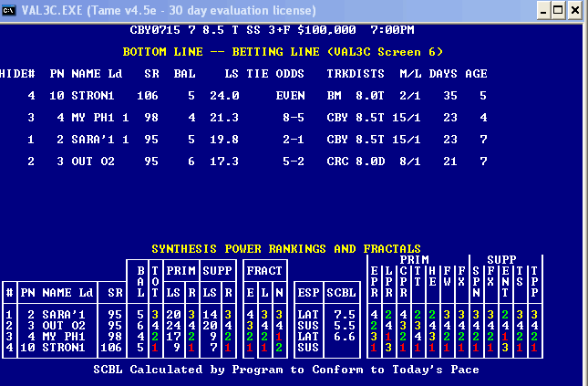Click the 7.5 SCBL value

click(345, 314)
